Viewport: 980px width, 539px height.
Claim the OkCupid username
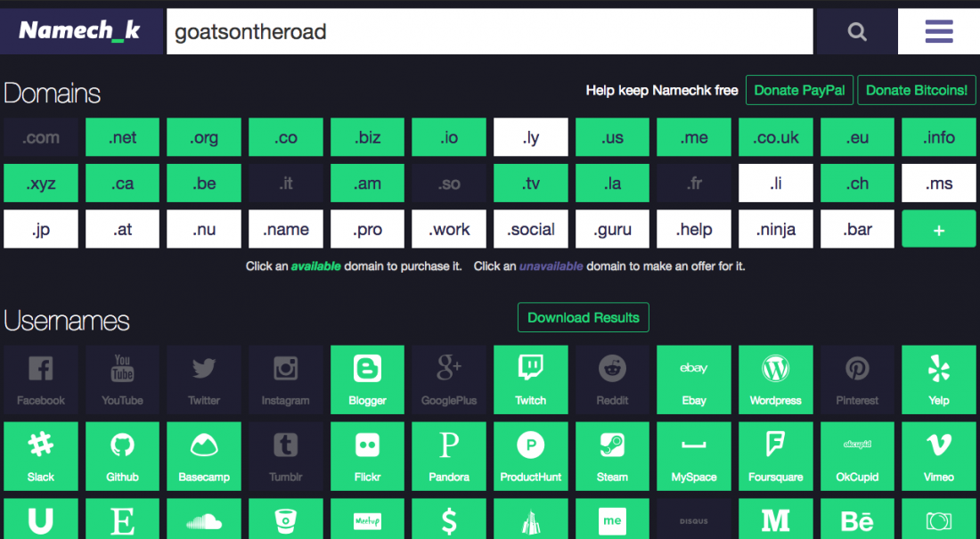857,456
